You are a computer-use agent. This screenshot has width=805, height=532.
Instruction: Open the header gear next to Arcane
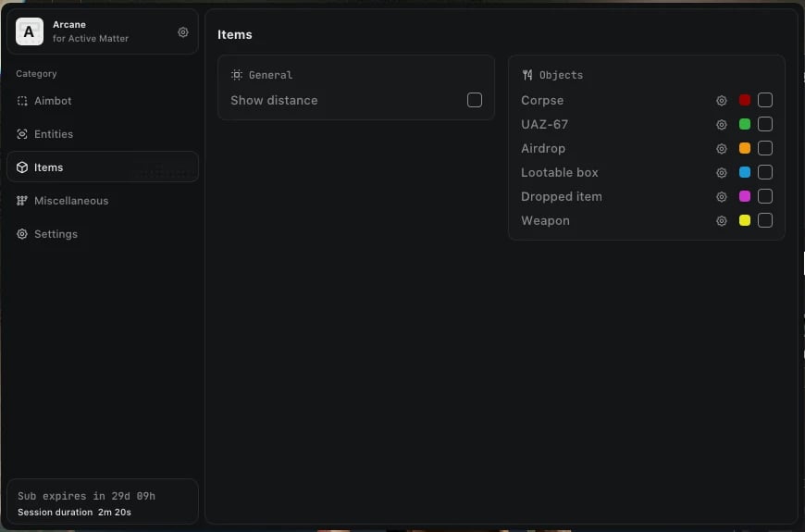(183, 32)
